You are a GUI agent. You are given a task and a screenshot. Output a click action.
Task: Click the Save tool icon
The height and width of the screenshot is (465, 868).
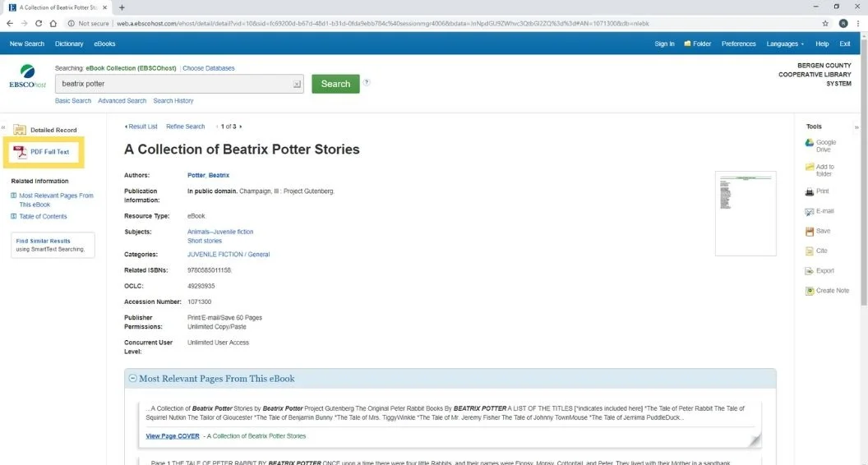tap(810, 232)
